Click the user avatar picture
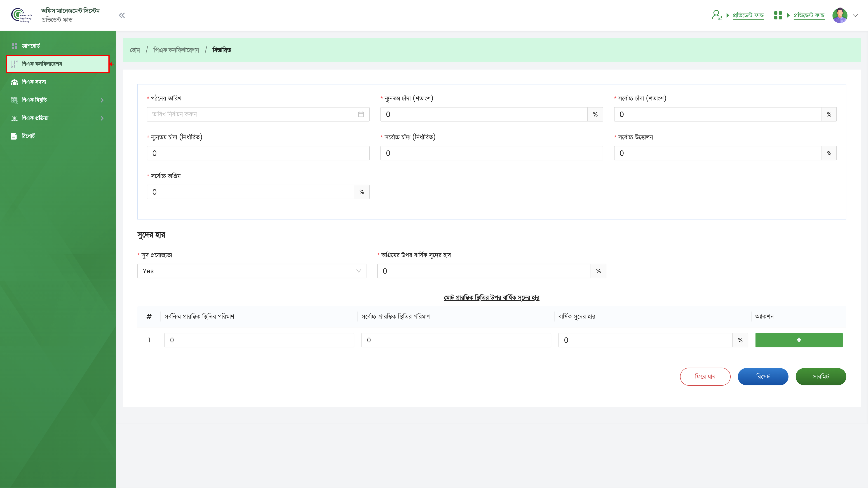 tap(840, 16)
